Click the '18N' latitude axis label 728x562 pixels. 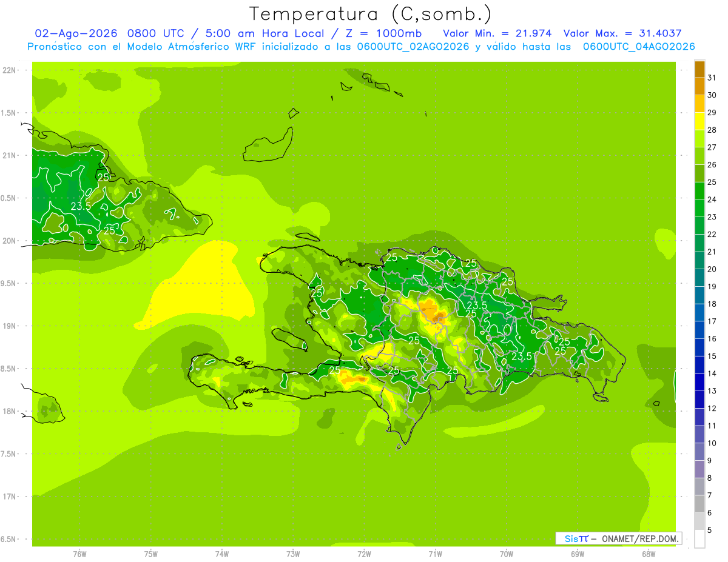[x=9, y=411]
